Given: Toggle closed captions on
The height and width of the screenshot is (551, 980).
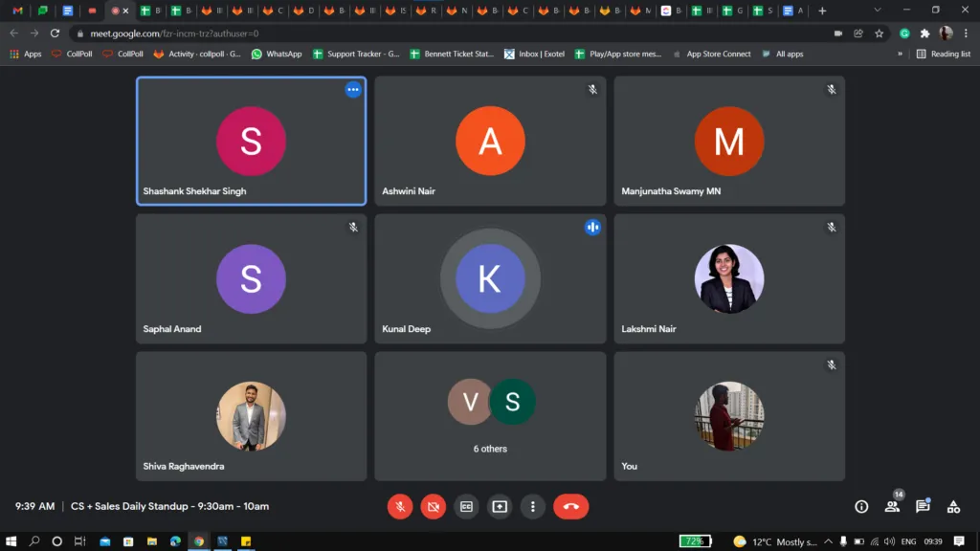Looking at the screenshot, I should click(x=466, y=507).
